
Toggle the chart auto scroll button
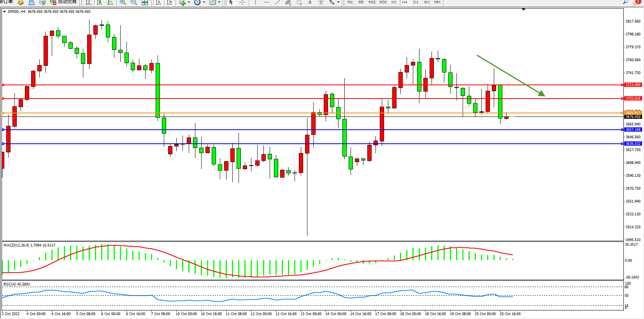[158, 2]
